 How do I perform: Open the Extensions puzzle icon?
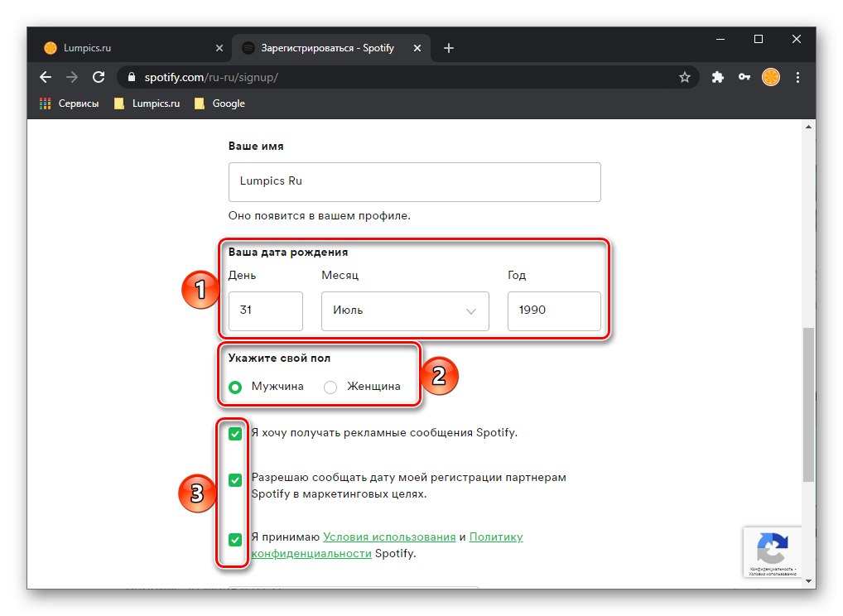718,77
